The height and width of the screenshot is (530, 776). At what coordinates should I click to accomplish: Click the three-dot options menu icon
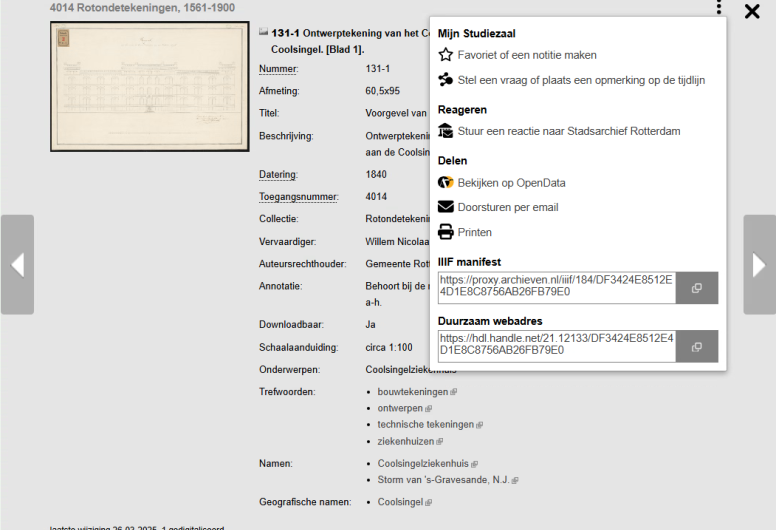click(718, 9)
